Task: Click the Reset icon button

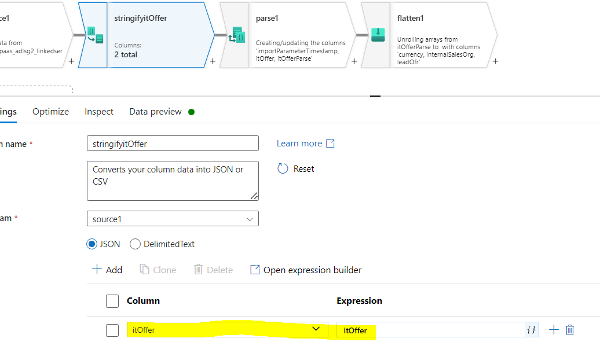Action: click(283, 168)
